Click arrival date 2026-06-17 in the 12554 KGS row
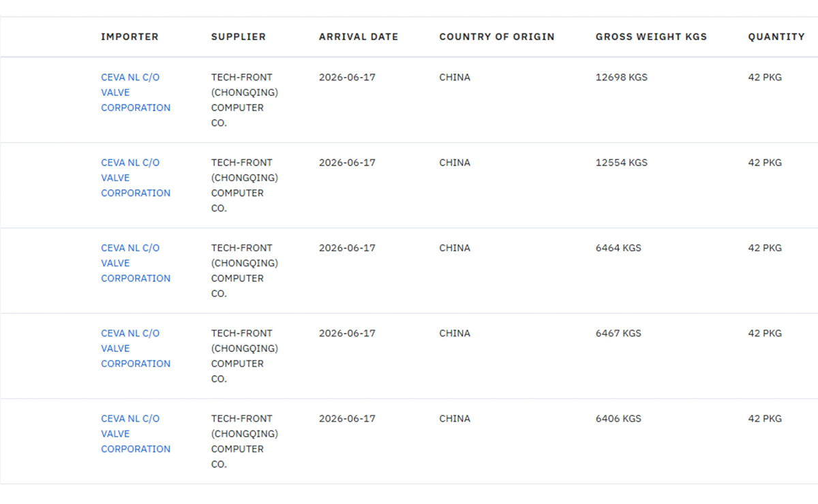The height and width of the screenshot is (504, 818). tap(347, 163)
